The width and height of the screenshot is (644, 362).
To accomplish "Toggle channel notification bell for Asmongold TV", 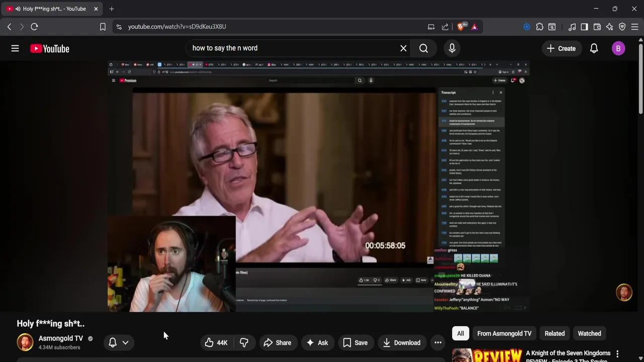I will click(113, 342).
